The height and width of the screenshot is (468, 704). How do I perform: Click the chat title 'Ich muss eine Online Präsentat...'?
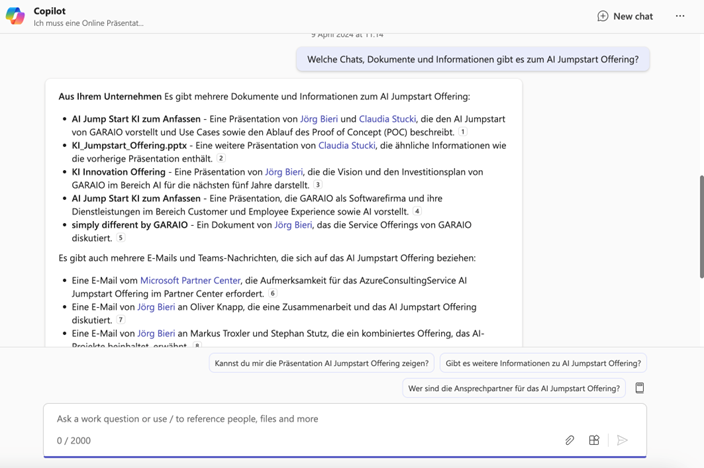88,23
